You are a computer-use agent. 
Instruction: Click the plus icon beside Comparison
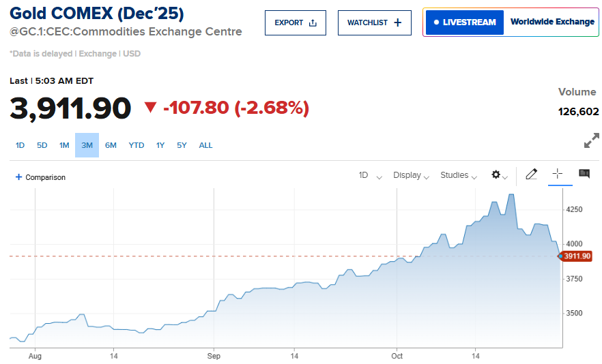pos(18,177)
